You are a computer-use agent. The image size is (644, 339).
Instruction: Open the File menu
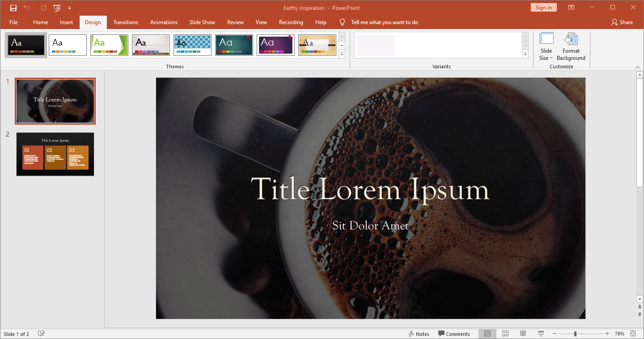pos(13,22)
